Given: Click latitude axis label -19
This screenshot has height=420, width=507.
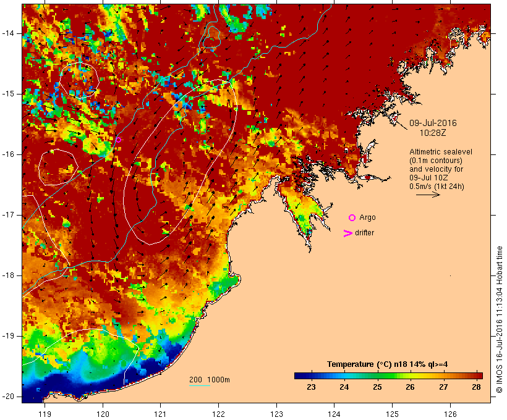Looking at the screenshot, I should [x=8, y=336].
